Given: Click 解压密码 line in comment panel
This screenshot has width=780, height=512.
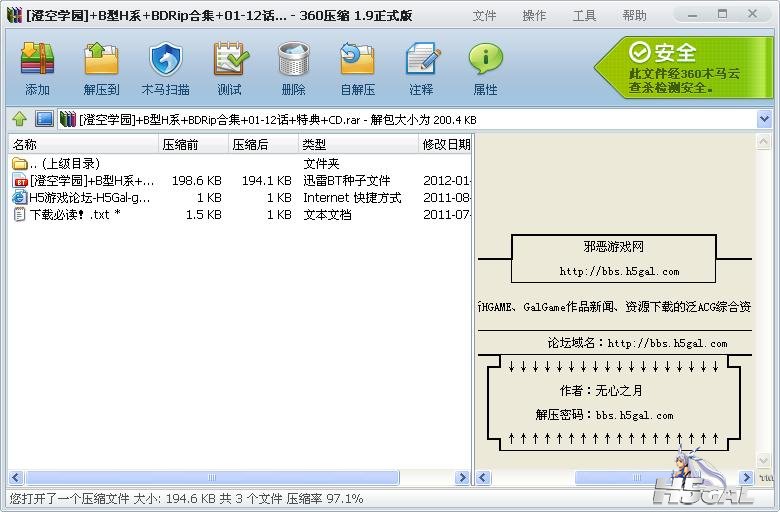Looking at the screenshot, I should point(604,415).
